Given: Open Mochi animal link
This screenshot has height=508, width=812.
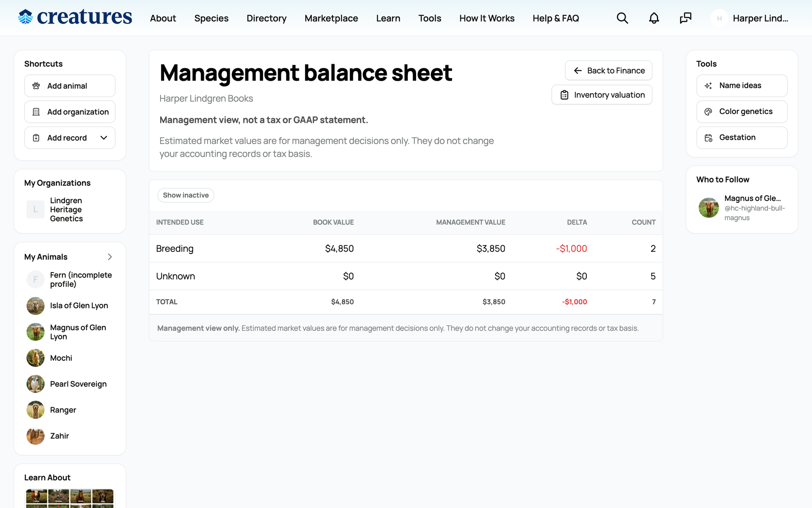Looking at the screenshot, I should tap(61, 358).
